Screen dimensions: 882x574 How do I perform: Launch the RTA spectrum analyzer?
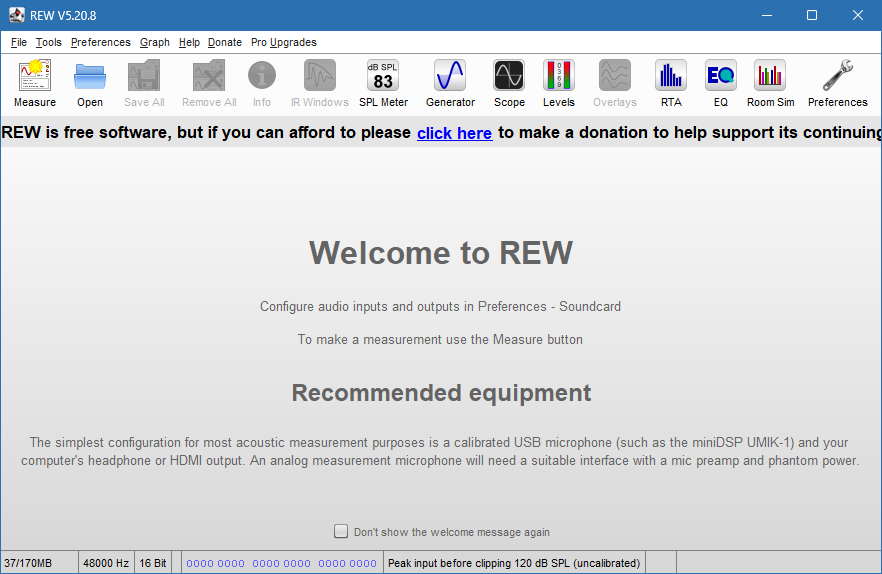coord(671,76)
